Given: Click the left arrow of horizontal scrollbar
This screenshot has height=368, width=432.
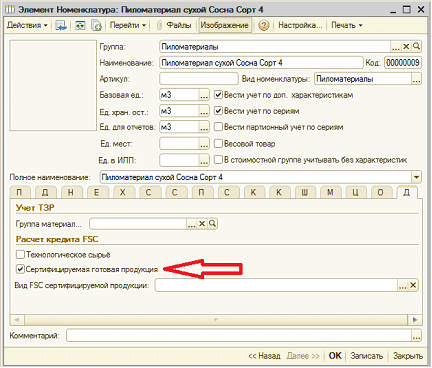Looking at the screenshot, I should pyautogui.click(x=17, y=320).
